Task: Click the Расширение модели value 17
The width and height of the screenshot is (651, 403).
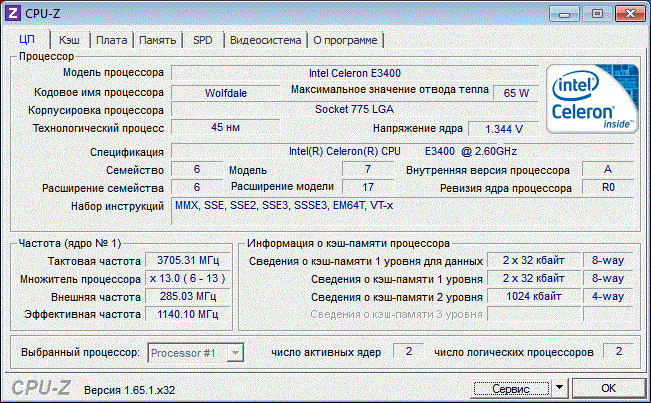Action: [368, 187]
